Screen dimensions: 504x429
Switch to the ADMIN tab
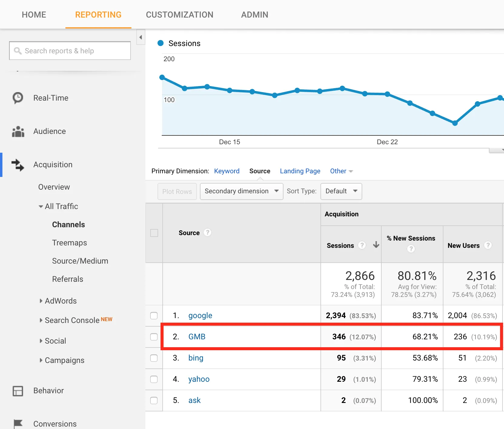(254, 14)
